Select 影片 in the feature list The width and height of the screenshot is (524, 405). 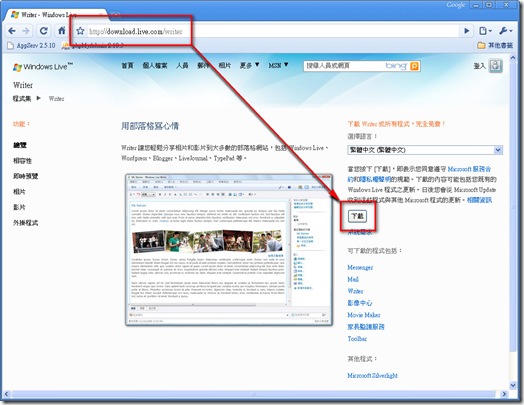point(19,207)
